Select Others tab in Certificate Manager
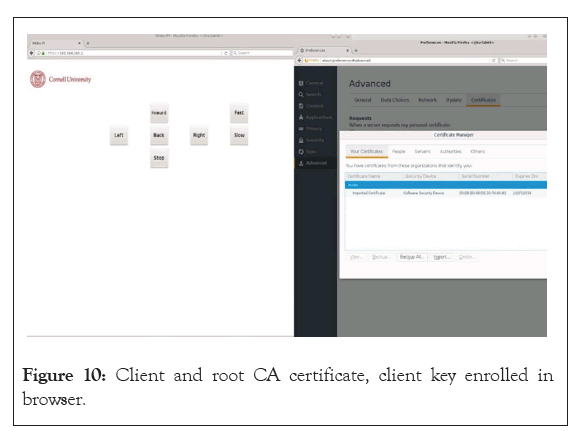 click(477, 152)
